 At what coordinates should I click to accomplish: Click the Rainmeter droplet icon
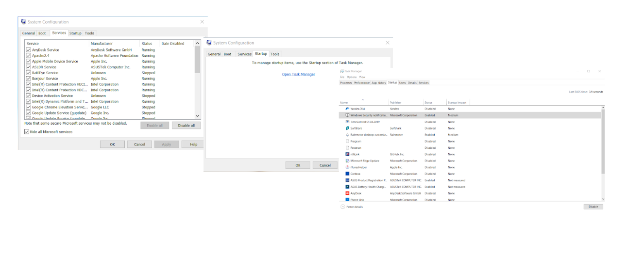(347, 135)
